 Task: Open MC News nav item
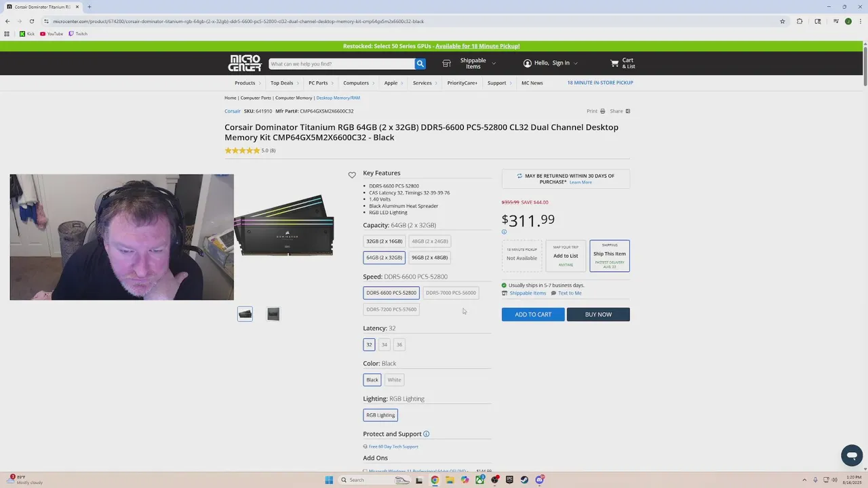[532, 83]
